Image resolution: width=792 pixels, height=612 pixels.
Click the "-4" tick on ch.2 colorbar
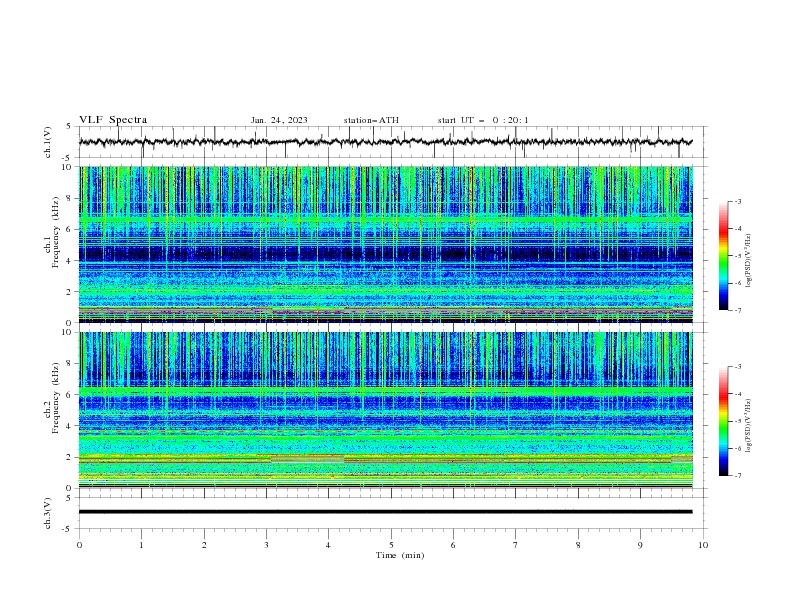737,394
